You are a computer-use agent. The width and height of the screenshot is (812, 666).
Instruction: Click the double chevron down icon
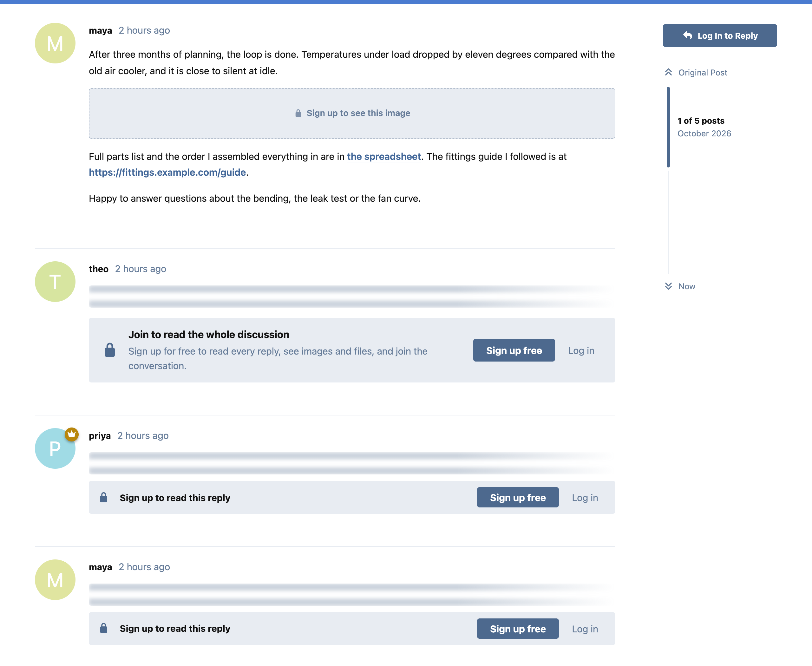point(668,286)
